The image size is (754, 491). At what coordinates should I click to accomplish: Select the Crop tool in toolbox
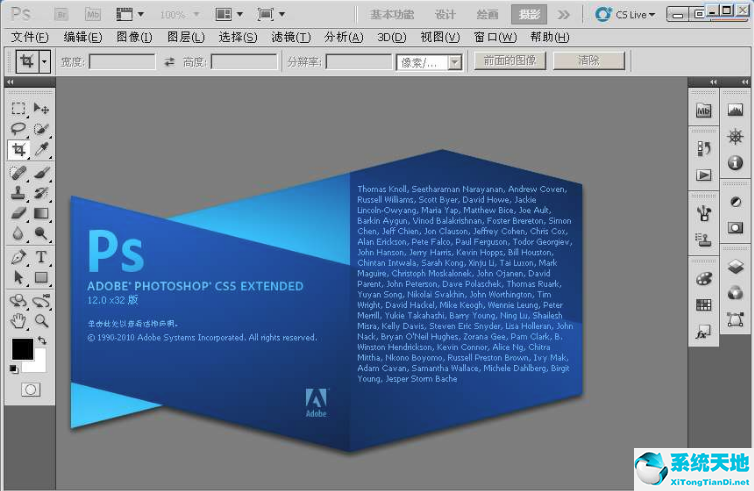click(18, 150)
